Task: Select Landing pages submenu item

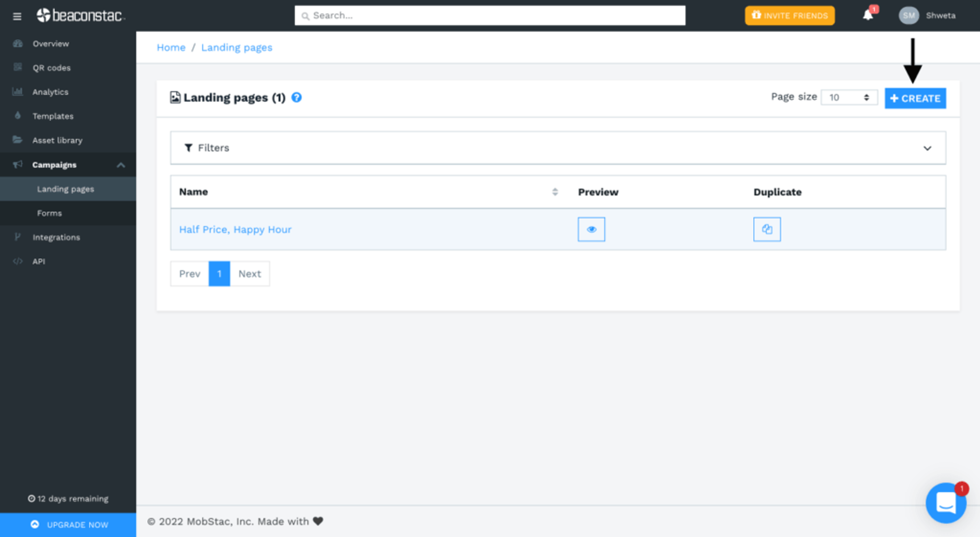Action: [68, 189]
